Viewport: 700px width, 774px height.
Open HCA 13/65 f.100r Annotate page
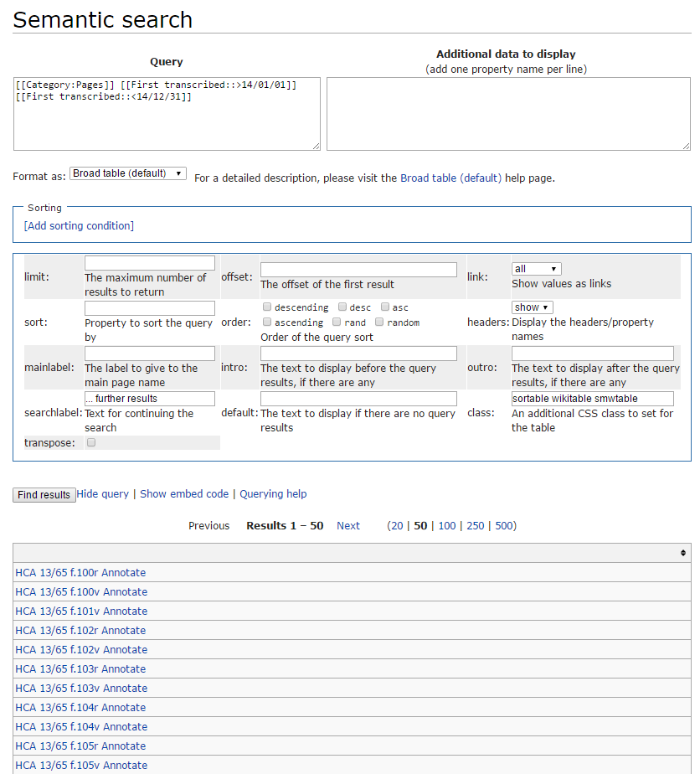point(80,573)
